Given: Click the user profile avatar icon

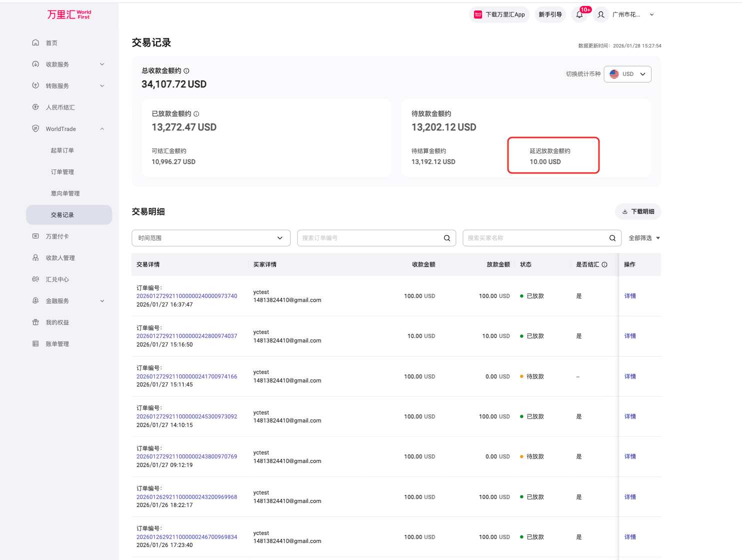Looking at the screenshot, I should [x=601, y=15].
